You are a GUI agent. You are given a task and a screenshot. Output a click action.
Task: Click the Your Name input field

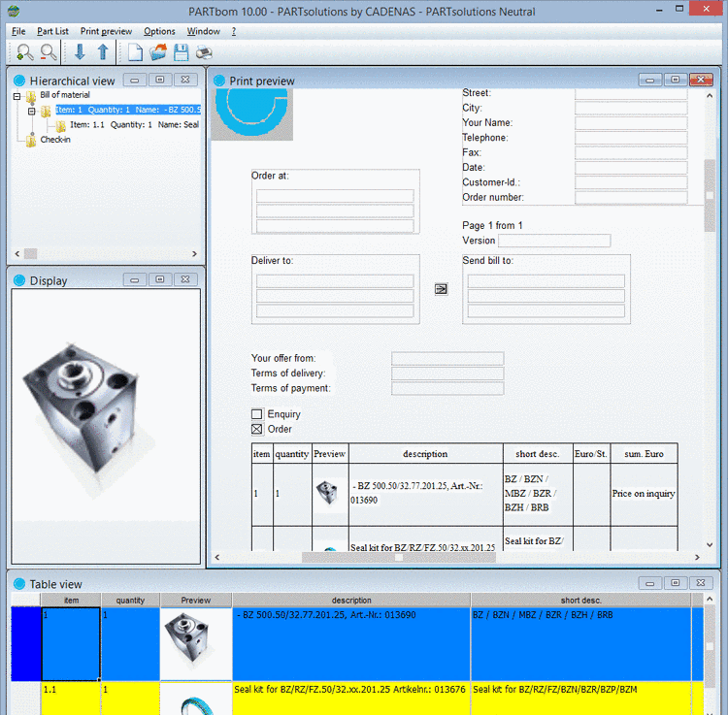631,123
